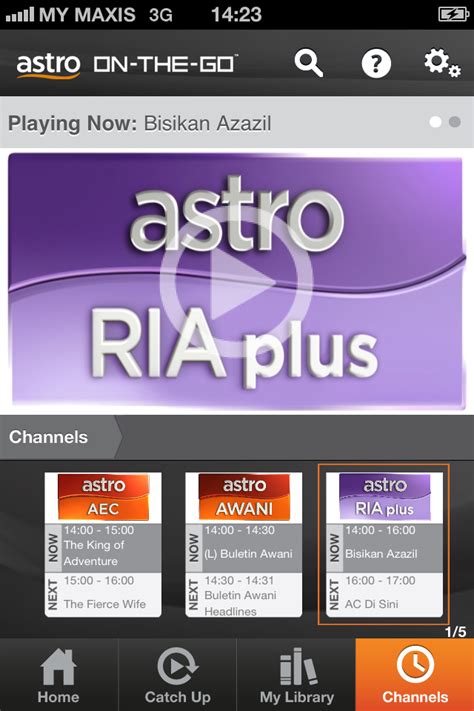This screenshot has height=711, width=474.
Task: Open The Fierce Wife next listing
Action: pos(103,594)
